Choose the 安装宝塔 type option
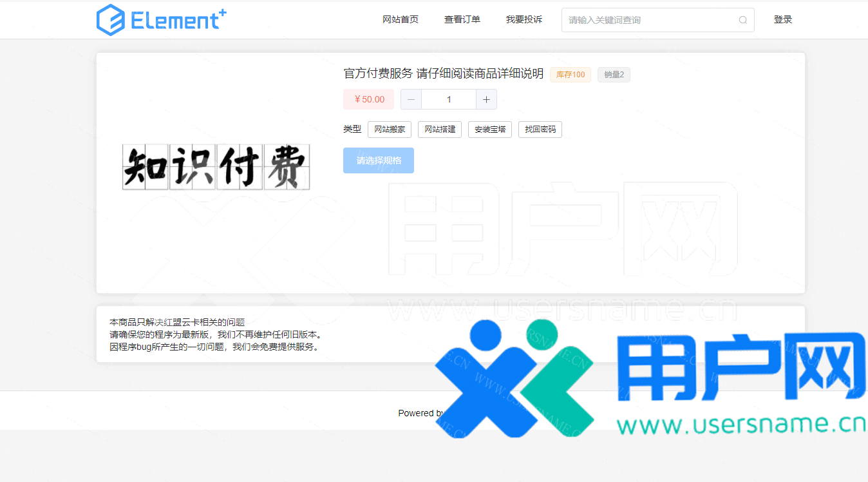Viewport: 868px width, 482px height. coord(490,130)
